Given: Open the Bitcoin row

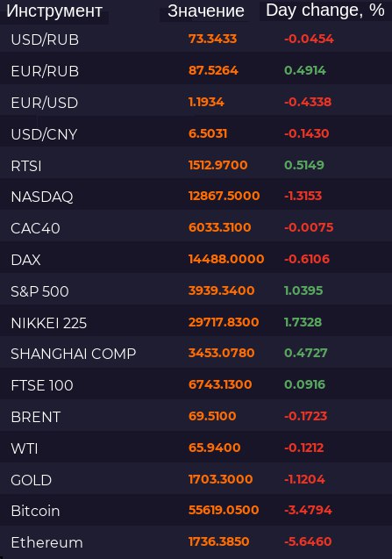Looking at the screenshot, I should tap(196, 510).
